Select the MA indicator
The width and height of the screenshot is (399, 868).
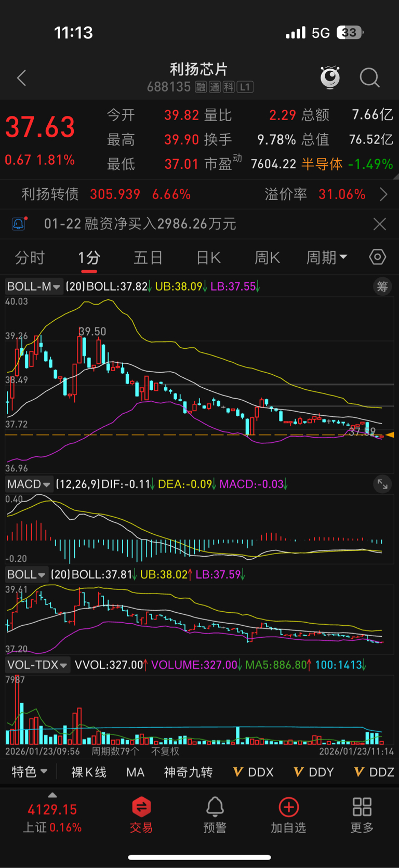135,772
